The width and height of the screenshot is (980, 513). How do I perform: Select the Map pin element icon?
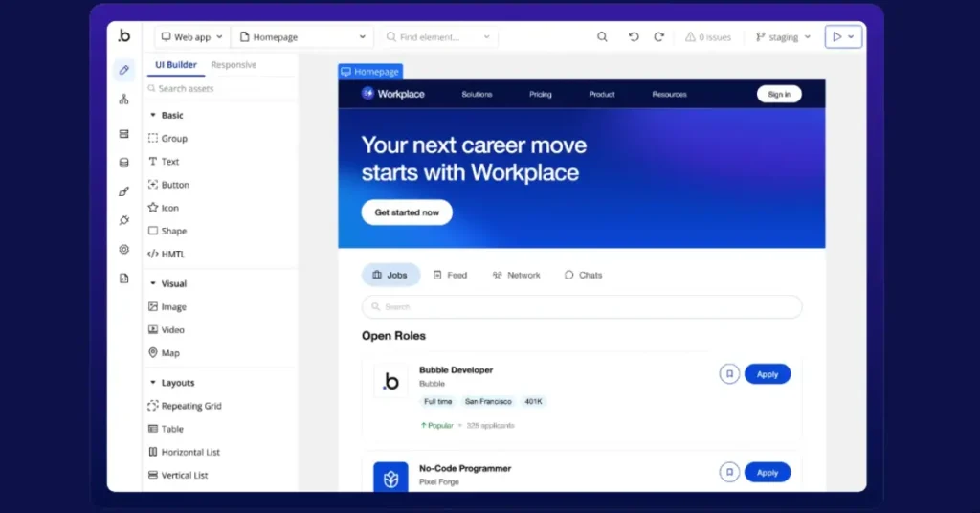pyautogui.click(x=152, y=352)
